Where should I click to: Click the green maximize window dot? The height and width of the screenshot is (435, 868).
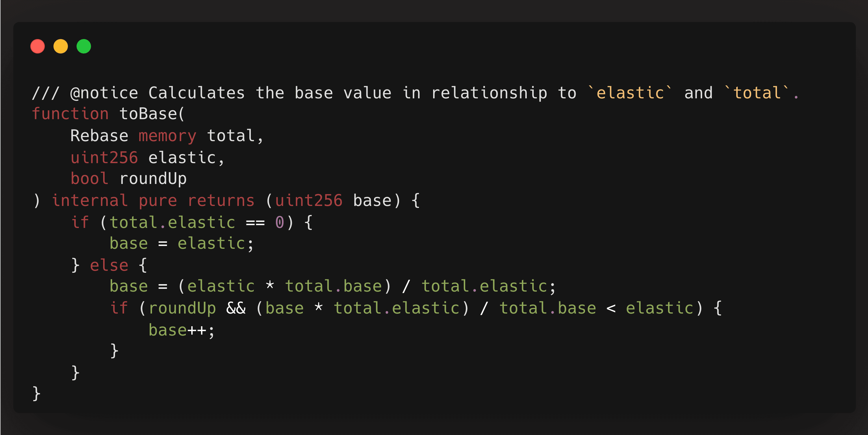tap(84, 46)
